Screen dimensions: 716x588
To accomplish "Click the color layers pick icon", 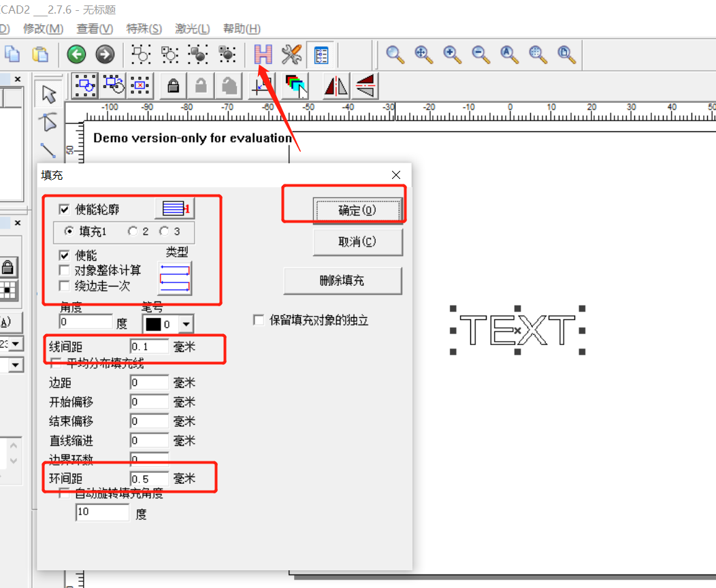I will pyautogui.click(x=296, y=86).
